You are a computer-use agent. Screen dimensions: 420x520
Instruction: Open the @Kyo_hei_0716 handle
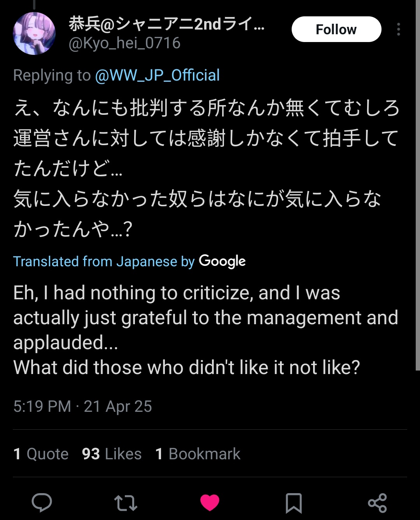coord(124,43)
